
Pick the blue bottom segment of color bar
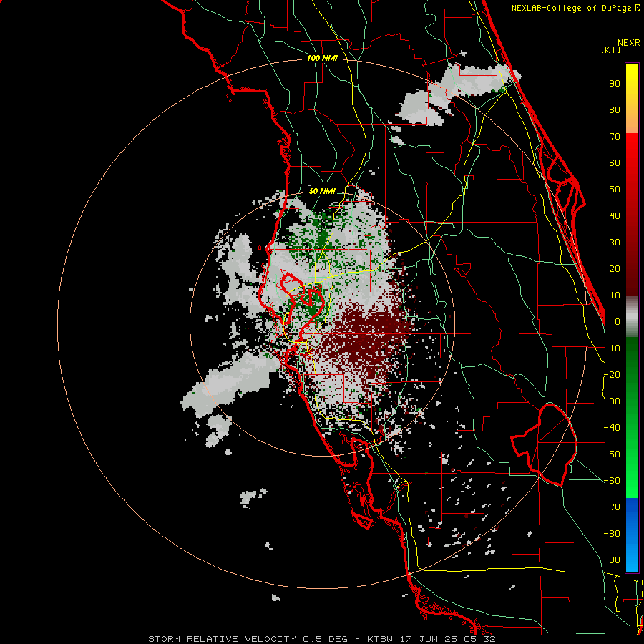pyautogui.click(x=632, y=535)
